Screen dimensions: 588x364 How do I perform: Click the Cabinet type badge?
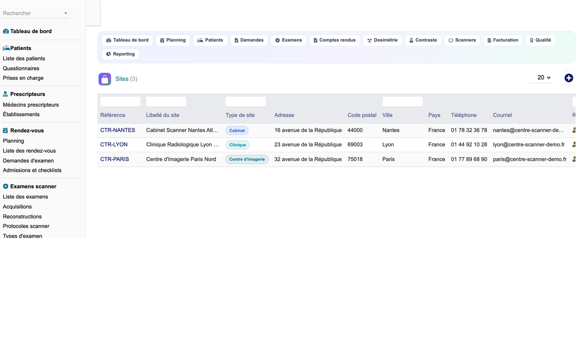[237, 131]
